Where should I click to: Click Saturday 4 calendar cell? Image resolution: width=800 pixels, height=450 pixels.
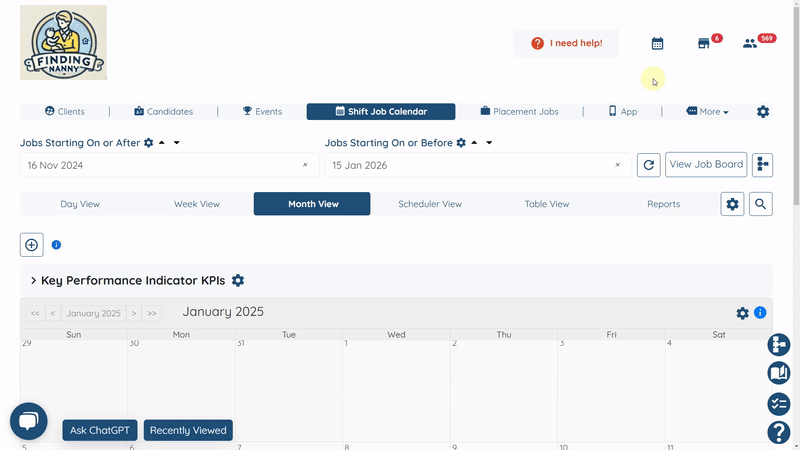[718, 390]
